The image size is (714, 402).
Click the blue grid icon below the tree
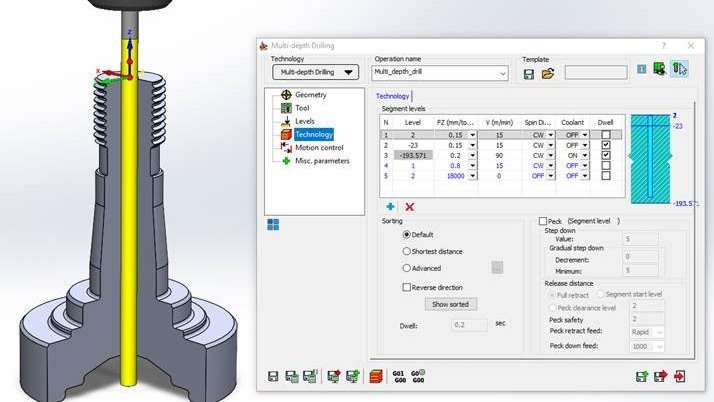pyautogui.click(x=272, y=224)
